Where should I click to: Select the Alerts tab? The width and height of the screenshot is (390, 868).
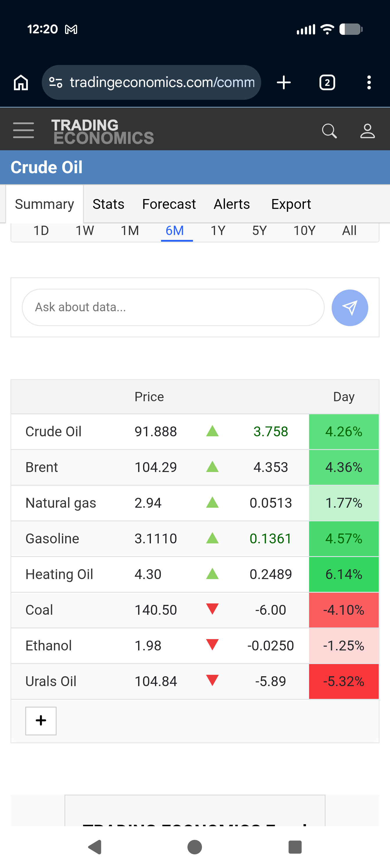click(232, 204)
